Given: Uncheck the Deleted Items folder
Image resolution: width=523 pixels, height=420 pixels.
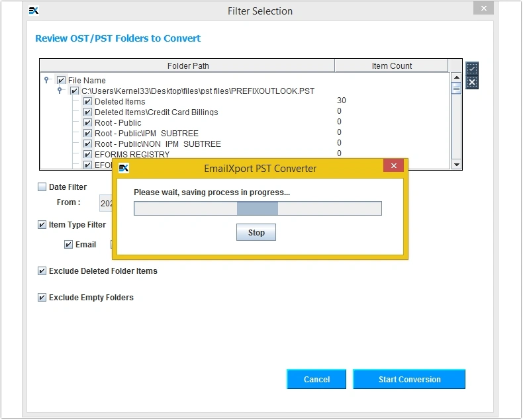Looking at the screenshot, I should (87, 102).
